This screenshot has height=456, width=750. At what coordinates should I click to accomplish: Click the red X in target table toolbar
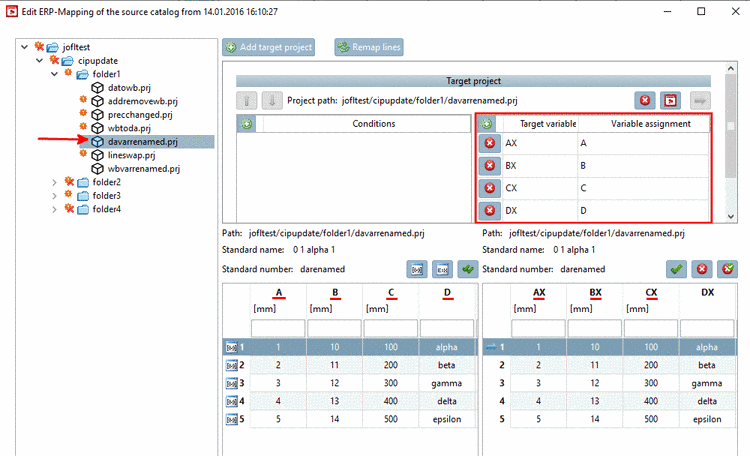point(702,269)
